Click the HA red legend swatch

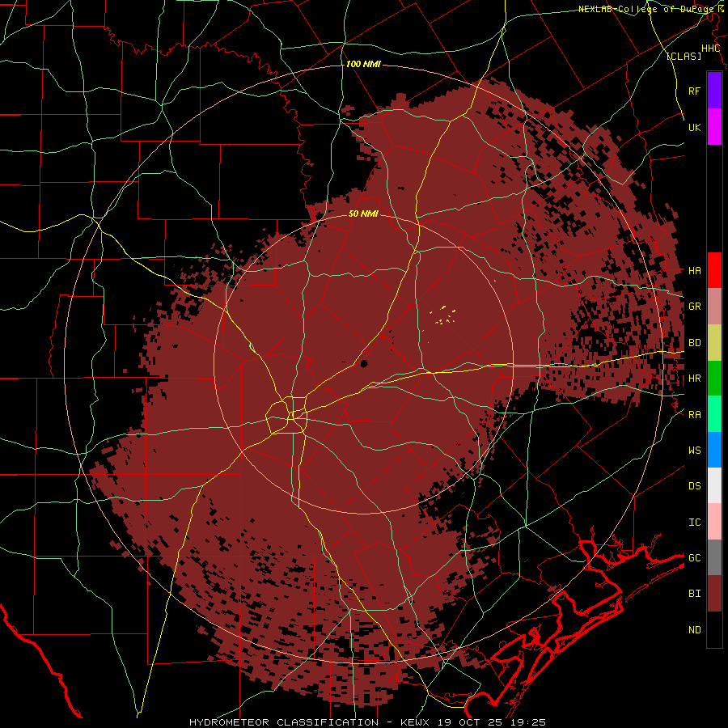point(714,270)
